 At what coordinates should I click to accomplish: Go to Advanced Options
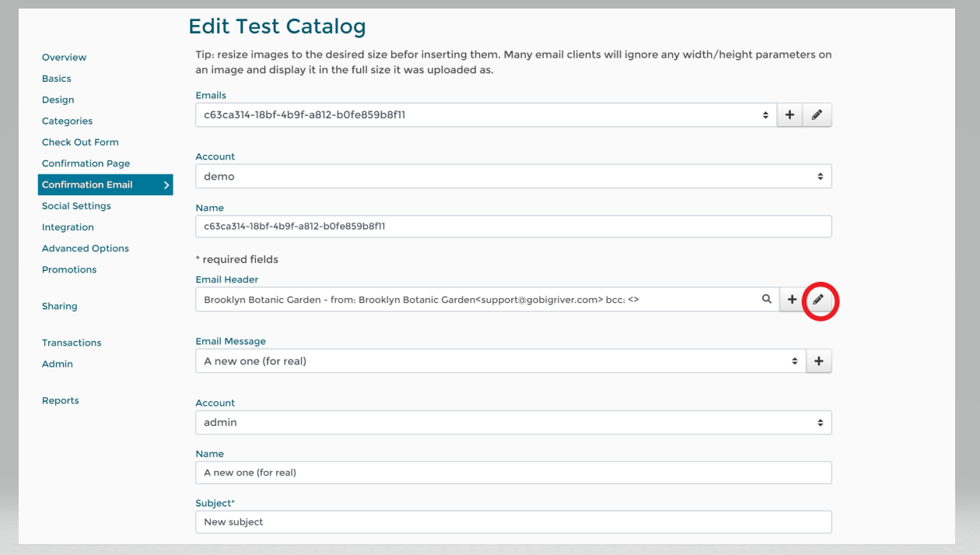click(x=86, y=248)
